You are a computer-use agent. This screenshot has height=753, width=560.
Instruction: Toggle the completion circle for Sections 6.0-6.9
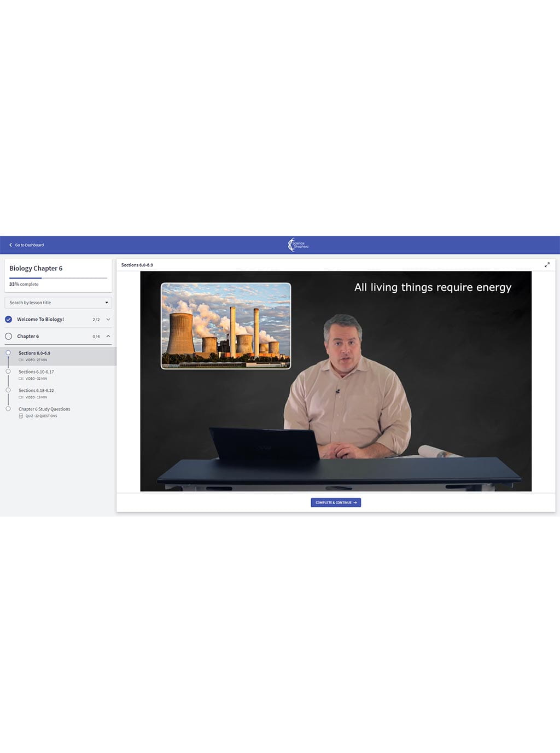[8, 353]
